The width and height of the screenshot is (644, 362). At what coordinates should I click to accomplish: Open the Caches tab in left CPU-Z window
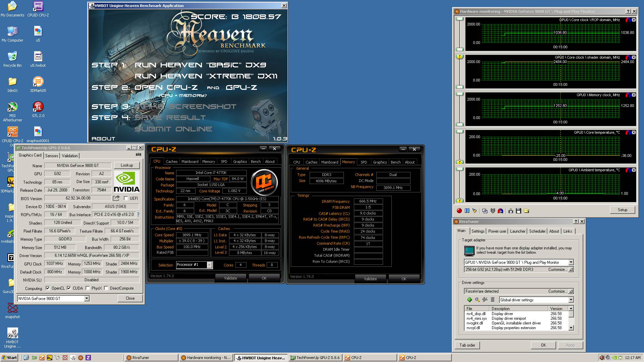(x=171, y=162)
